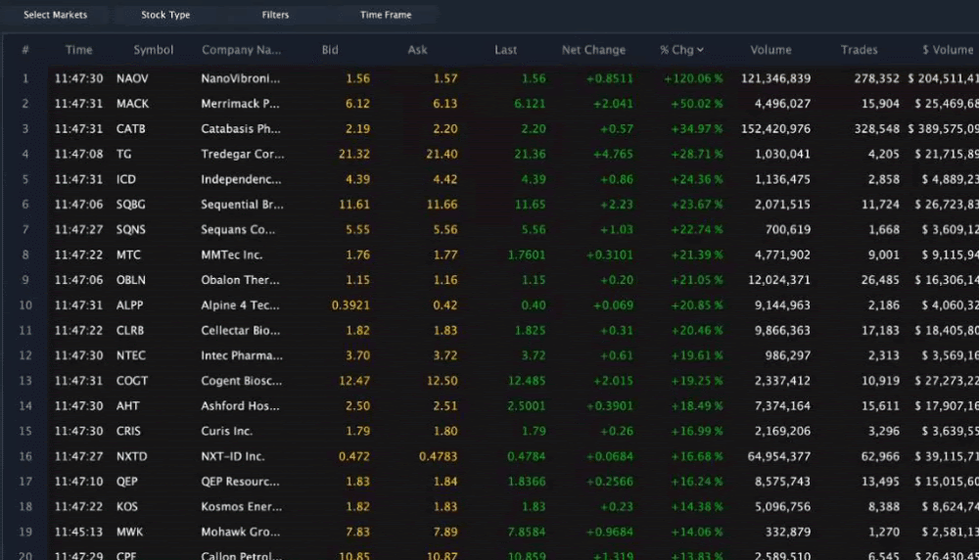Click the +50.02 % change value
The height and width of the screenshot is (560, 979).
pos(696,104)
